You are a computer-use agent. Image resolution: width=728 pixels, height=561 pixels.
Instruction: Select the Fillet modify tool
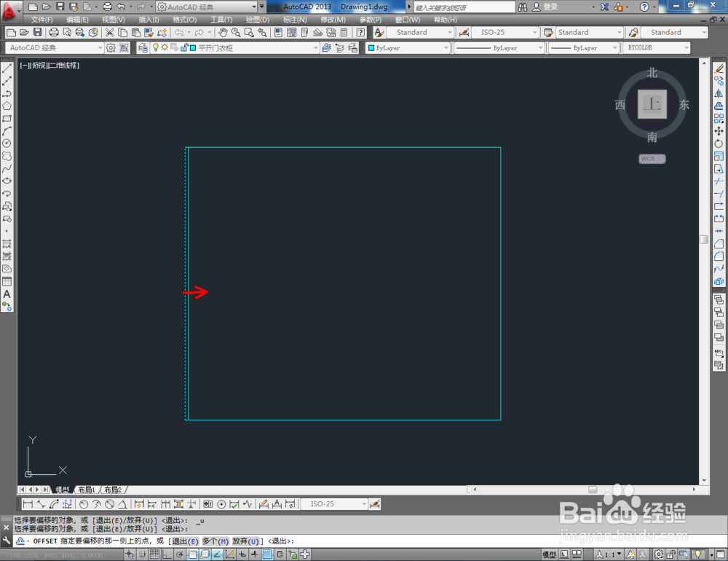[x=719, y=256]
